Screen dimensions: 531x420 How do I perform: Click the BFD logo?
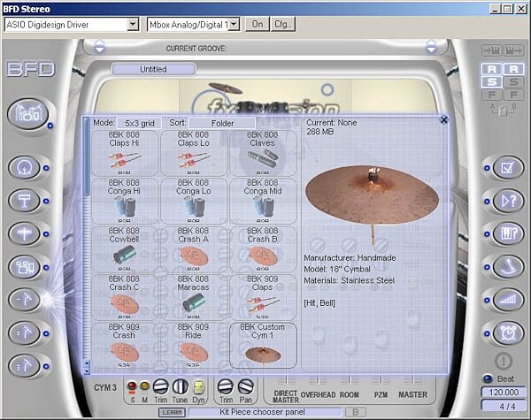30,69
